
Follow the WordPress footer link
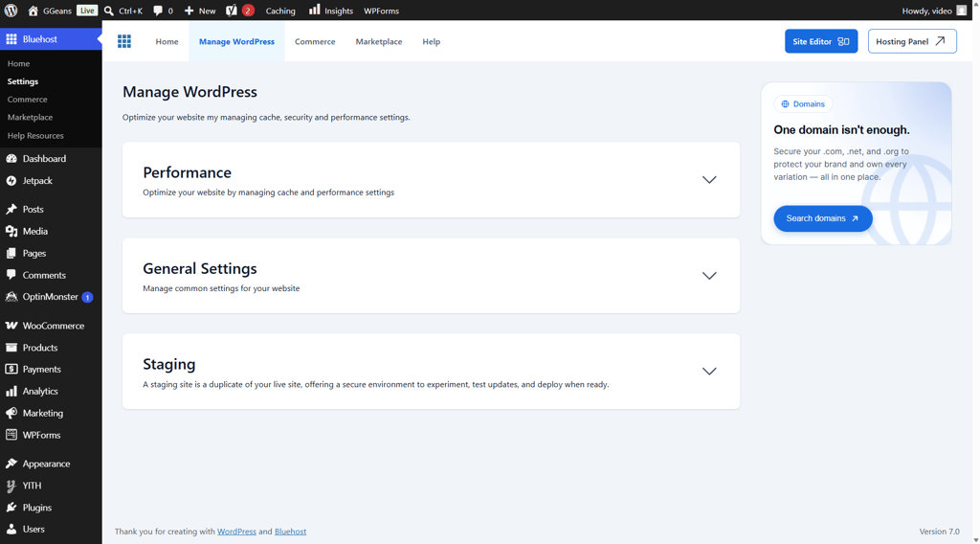[x=236, y=532]
